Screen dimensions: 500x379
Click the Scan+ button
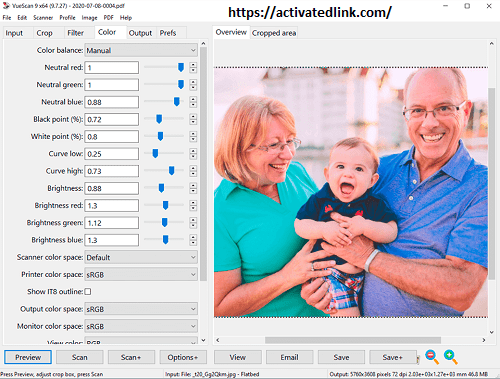tap(131, 357)
